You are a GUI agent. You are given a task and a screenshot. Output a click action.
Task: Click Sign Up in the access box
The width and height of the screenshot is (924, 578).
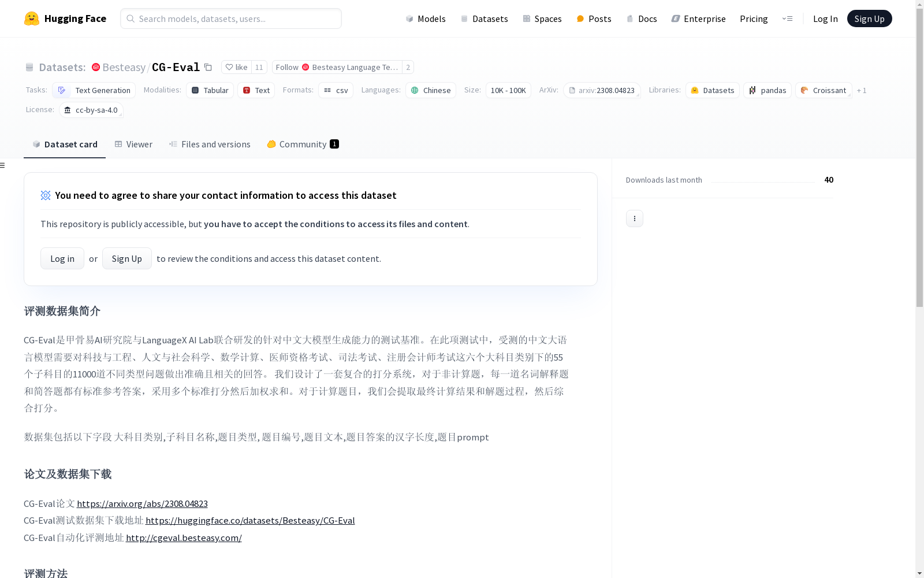click(127, 258)
